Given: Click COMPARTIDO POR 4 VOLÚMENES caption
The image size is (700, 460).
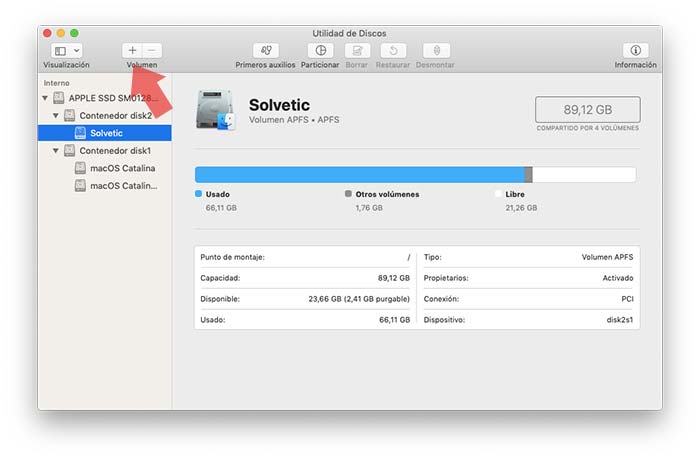Looking at the screenshot, I should [588, 128].
